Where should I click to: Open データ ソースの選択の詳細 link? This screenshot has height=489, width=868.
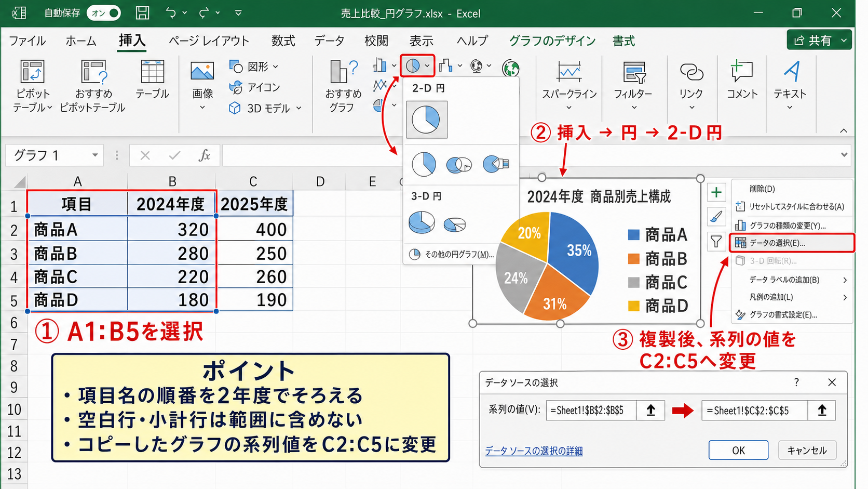pos(534,451)
